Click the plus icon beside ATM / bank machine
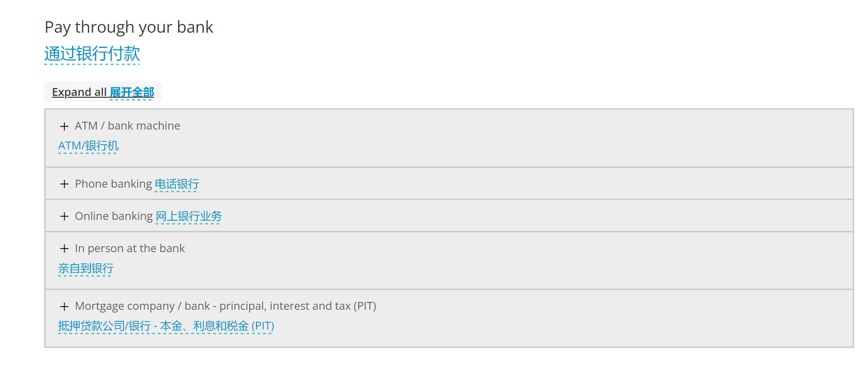868x372 pixels. coord(64,126)
